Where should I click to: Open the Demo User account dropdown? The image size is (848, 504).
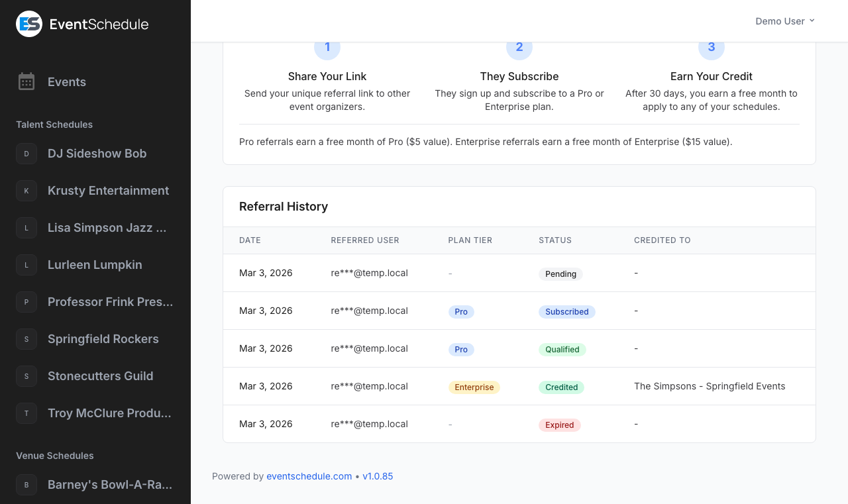(x=785, y=21)
